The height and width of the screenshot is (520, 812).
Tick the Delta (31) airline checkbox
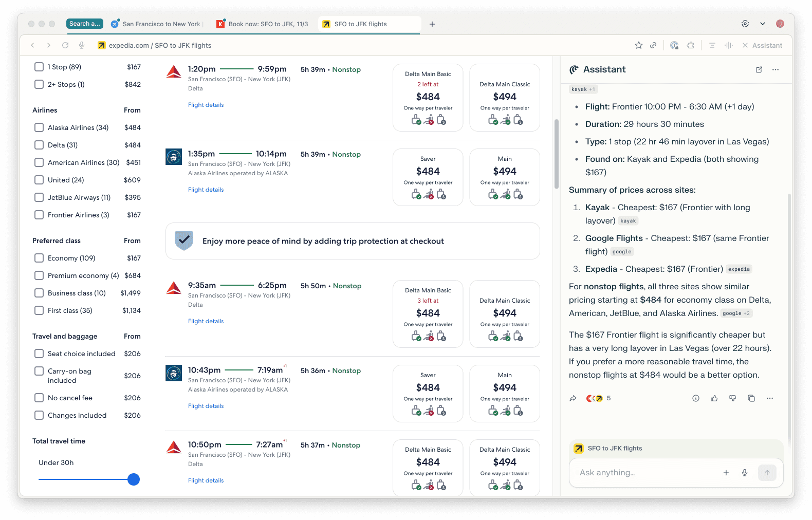click(x=39, y=145)
